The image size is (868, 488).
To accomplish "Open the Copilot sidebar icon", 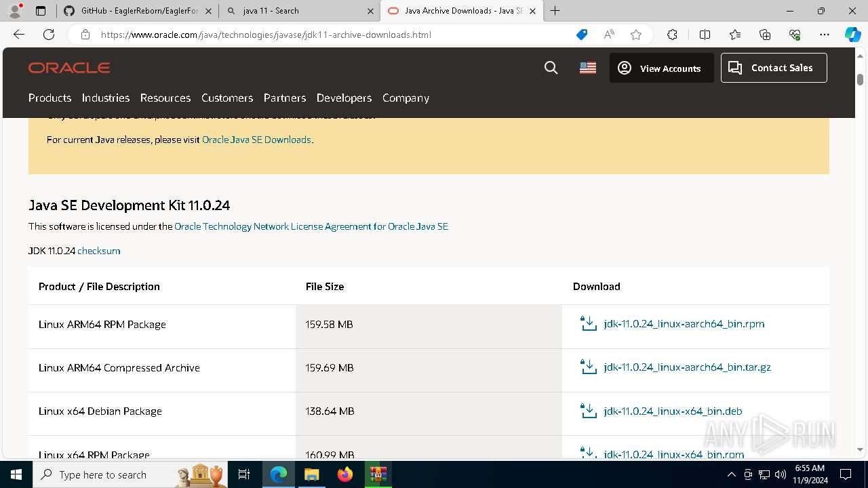I will tap(852, 35).
